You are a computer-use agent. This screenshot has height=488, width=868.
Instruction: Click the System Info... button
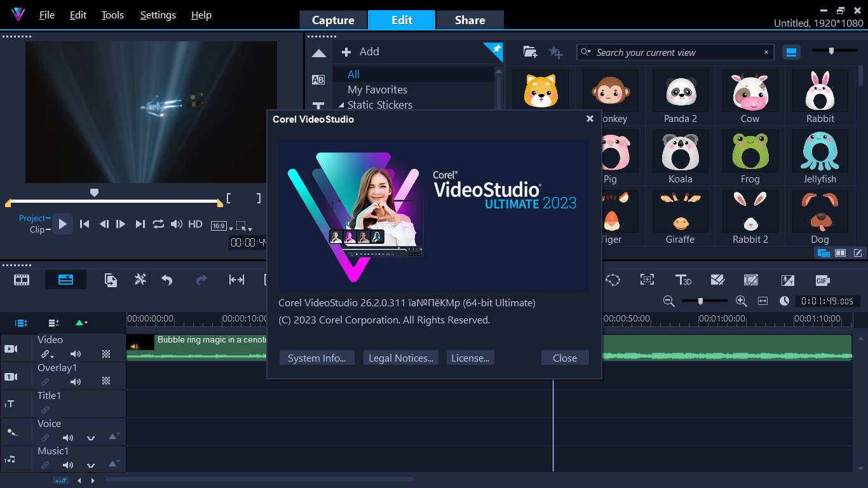pos(316,358)
